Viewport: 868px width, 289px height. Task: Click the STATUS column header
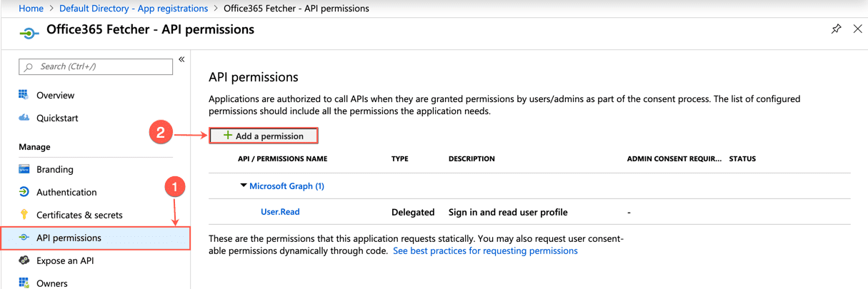click(742, 158)
